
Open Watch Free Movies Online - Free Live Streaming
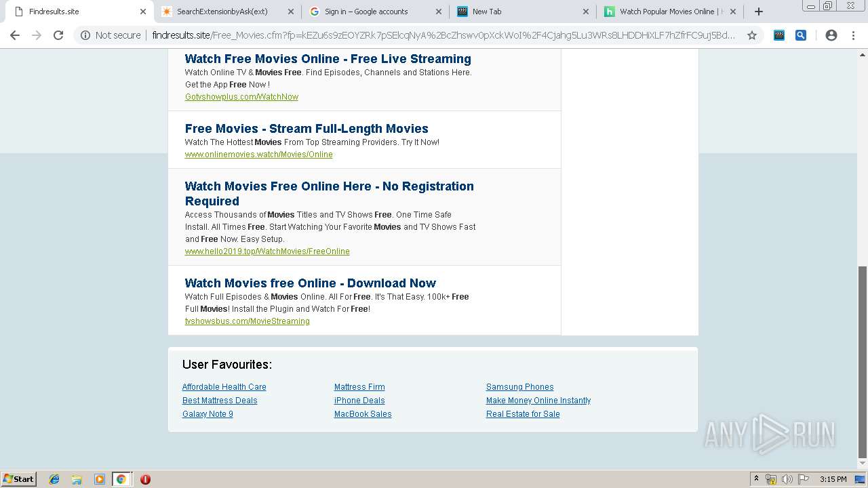(328, 59)
